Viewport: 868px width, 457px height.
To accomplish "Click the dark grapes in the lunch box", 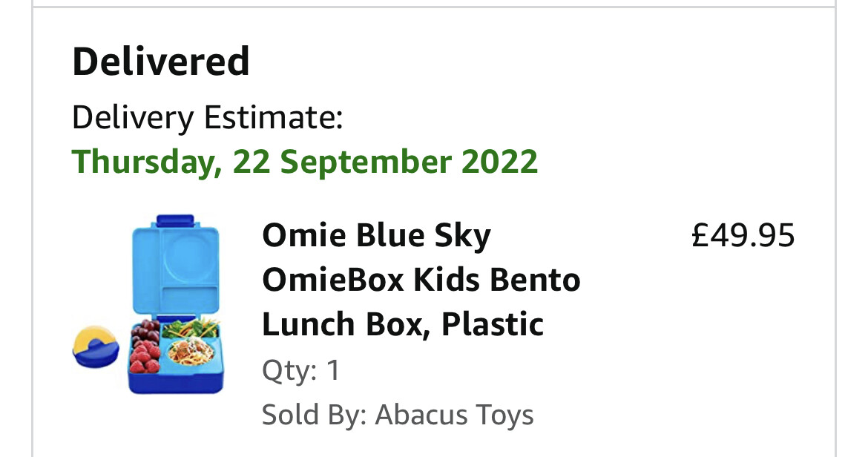I will tap(145, 331).
